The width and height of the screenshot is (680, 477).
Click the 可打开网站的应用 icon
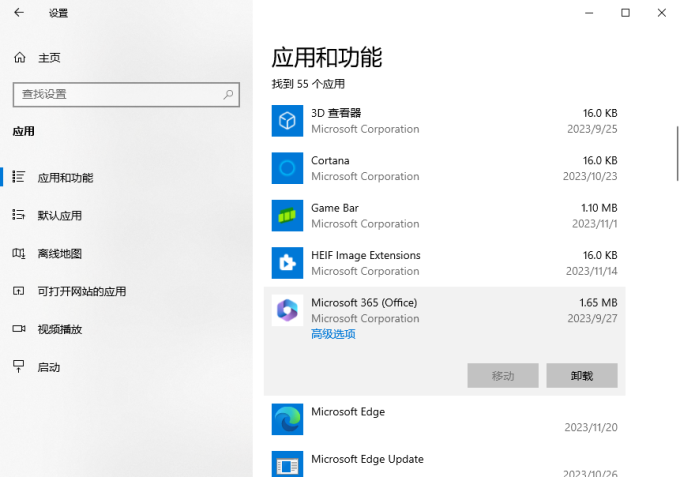click(x=18, y=291)
